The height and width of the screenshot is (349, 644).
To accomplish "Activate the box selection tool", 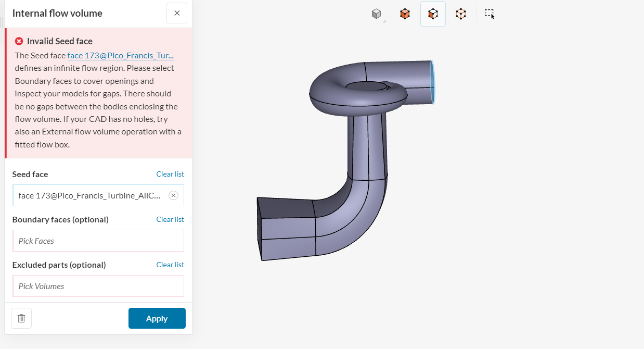I will click(489, 14).
